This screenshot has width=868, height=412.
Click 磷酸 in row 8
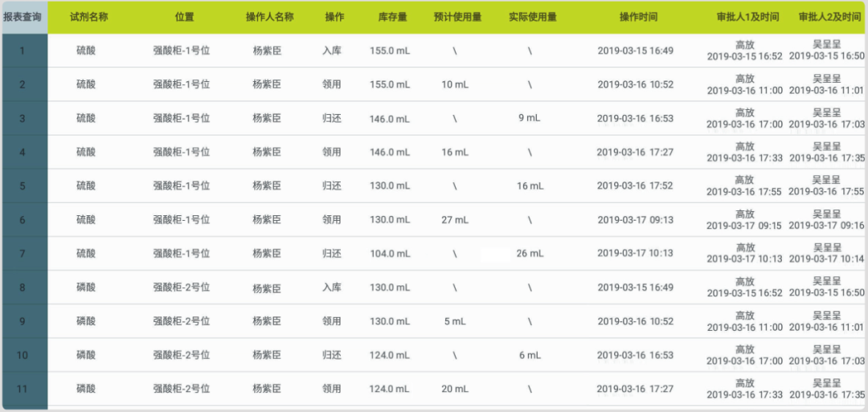click(x=86, y=288)
